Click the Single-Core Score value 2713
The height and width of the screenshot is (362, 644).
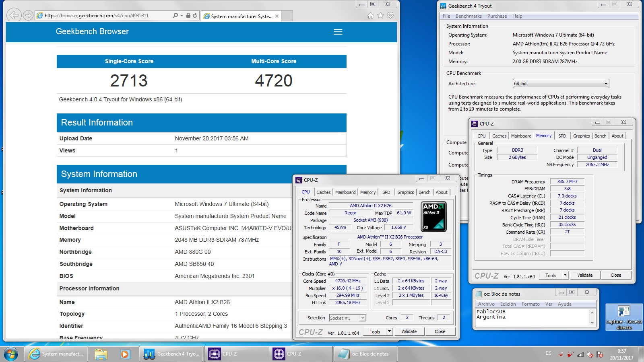pos(129,81)
